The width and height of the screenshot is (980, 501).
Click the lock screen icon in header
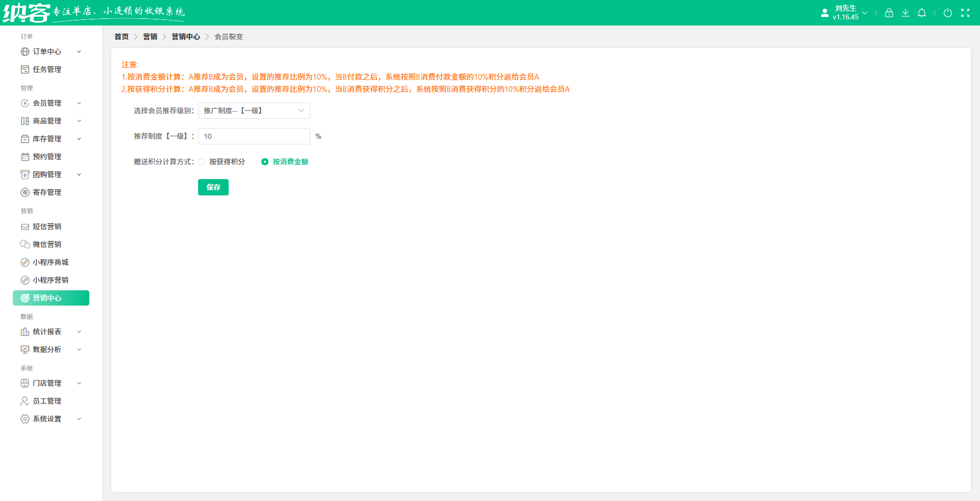point(889,13)
